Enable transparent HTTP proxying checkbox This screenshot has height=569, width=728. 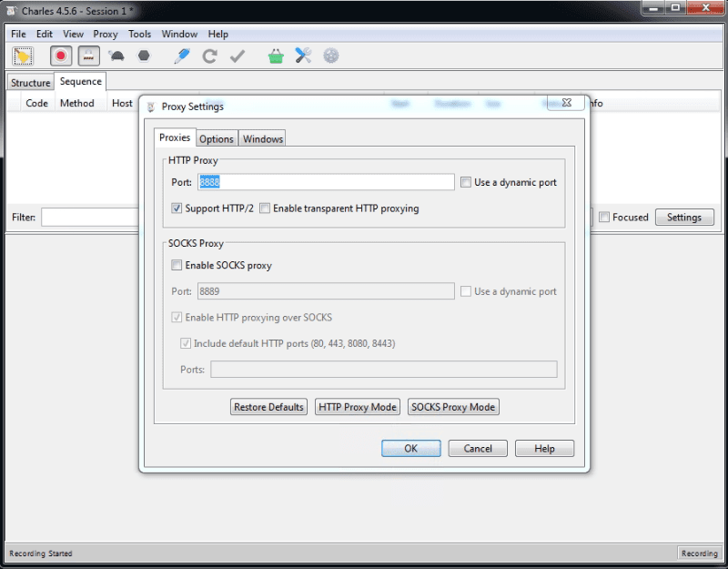tap(265, 208)
